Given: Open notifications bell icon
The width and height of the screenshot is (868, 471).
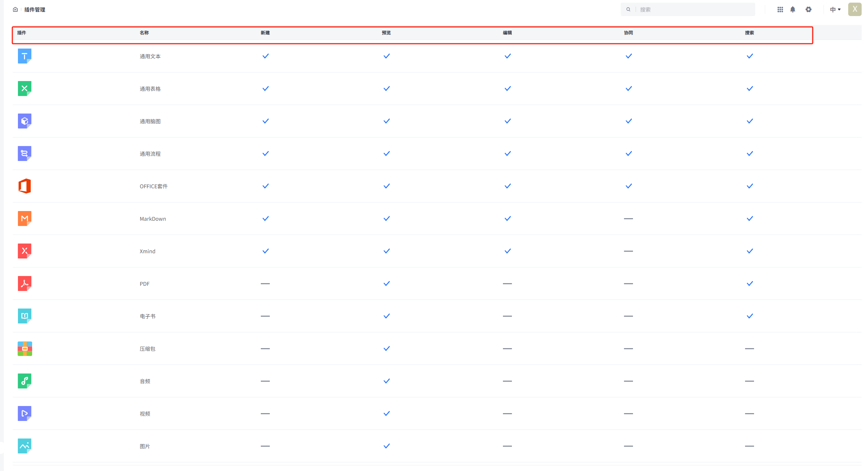Looking at the screenshot, I should [793, 10].
